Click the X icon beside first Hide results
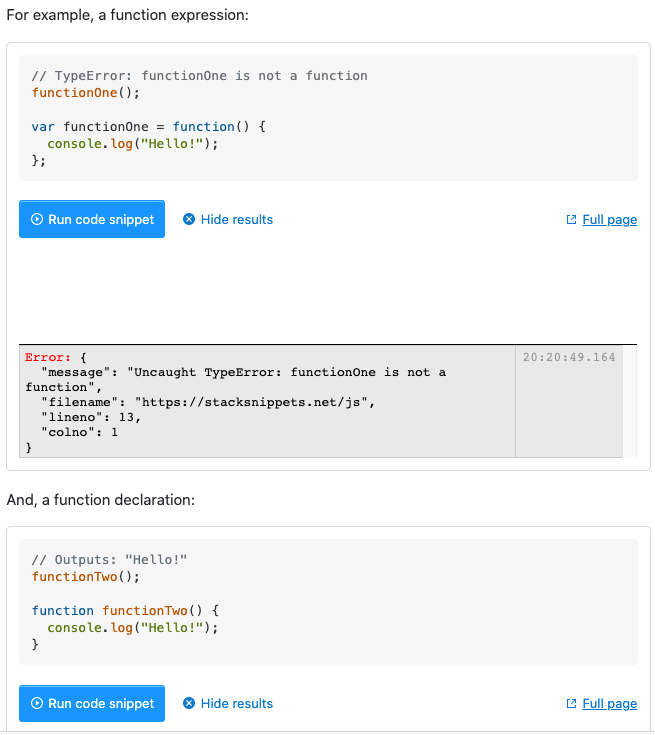This screenshot has height=735, width=655. (189, 220)
